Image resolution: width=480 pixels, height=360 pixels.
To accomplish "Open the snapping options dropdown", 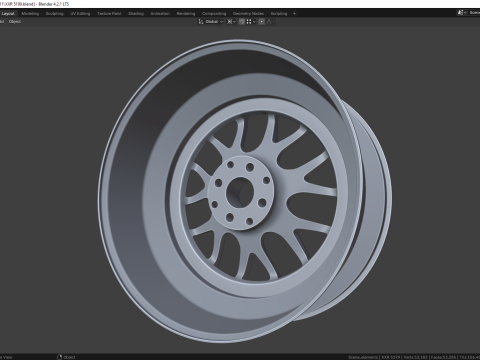I will pos(251,22).
